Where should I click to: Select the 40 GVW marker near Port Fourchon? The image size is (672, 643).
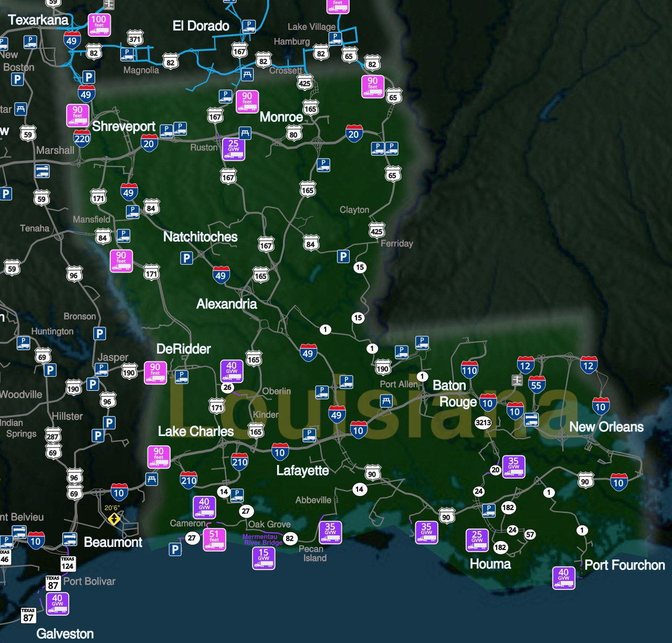[563, 577]
